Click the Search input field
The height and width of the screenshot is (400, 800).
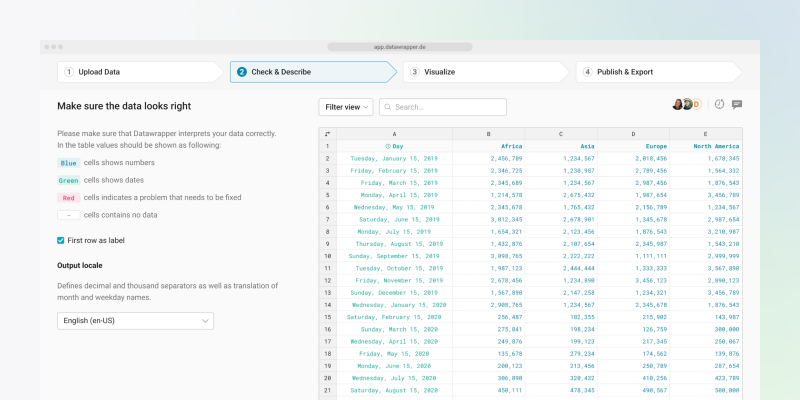443,107
